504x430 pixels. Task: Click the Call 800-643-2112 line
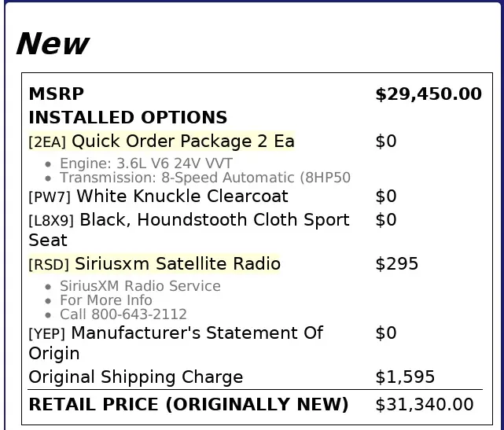coord(123,314)
